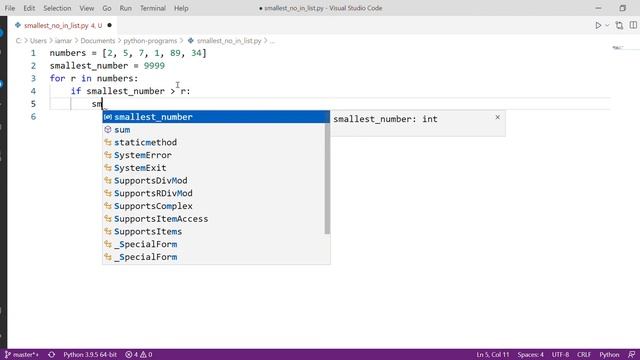This screenshot has height=360, width=640.
Task: Choose SupportsItems suggestion
Action: [x=213, y=231]
